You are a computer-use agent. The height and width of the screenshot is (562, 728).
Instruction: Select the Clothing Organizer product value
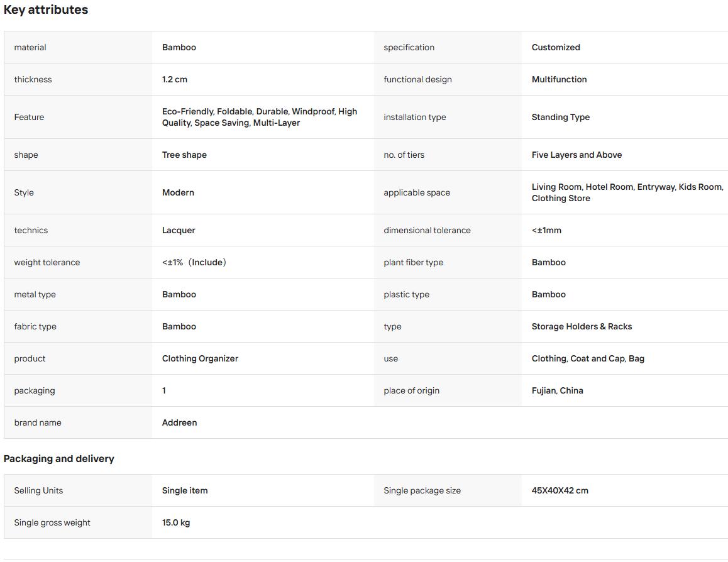[x=200, y=359]
